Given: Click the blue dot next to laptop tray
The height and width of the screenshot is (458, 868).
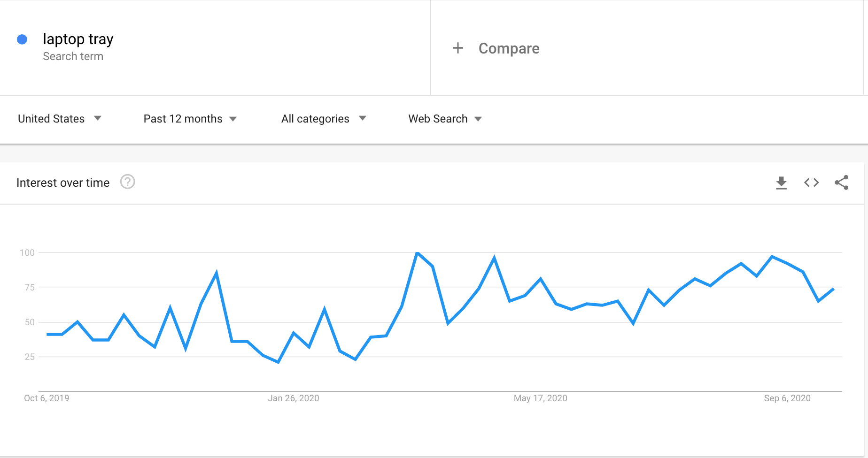Looking at the screenshot, I should (22, 39).
